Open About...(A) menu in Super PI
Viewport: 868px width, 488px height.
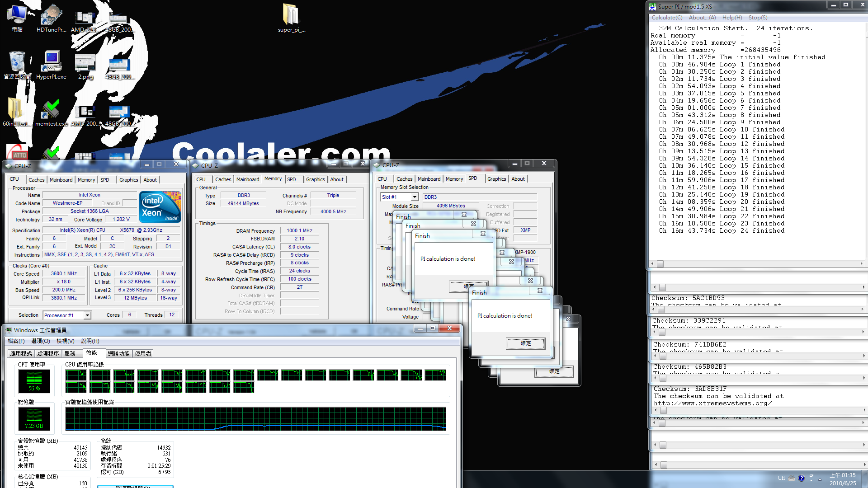(702, 18)
